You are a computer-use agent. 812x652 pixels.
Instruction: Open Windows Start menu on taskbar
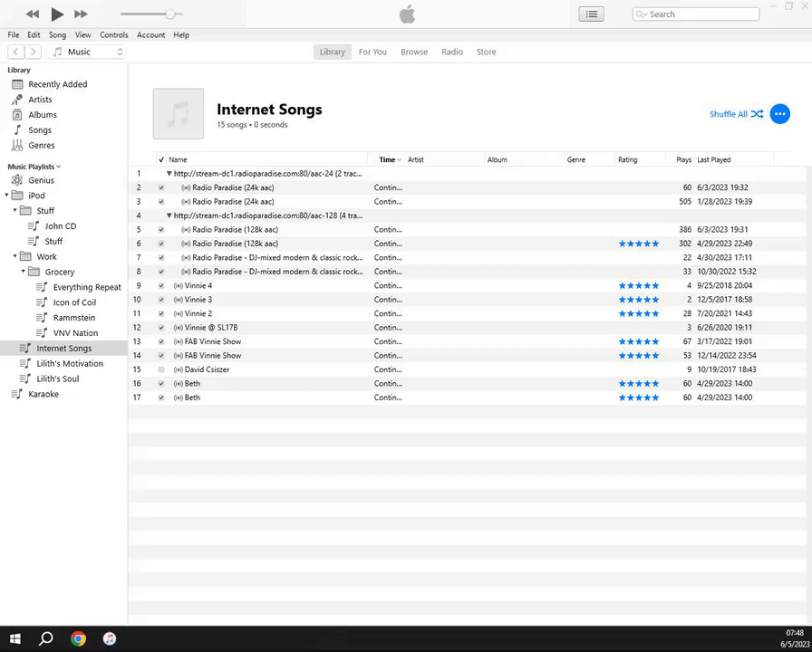(x=15, y=638)
